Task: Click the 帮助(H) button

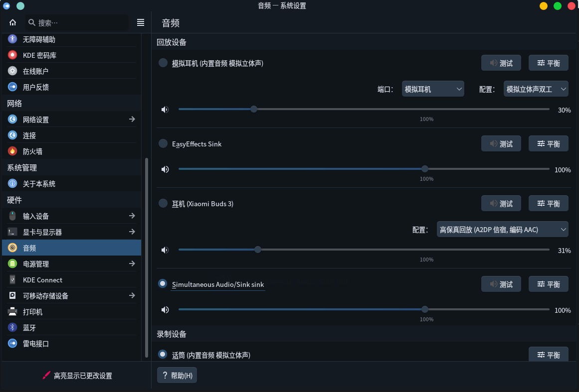Action: [x=177, y=375]
